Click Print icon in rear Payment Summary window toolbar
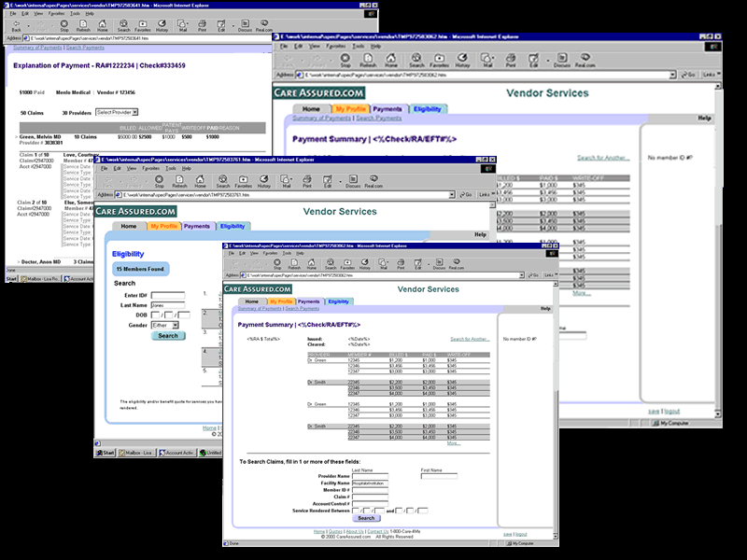The image size is (747, 560). tap(510, 61)
